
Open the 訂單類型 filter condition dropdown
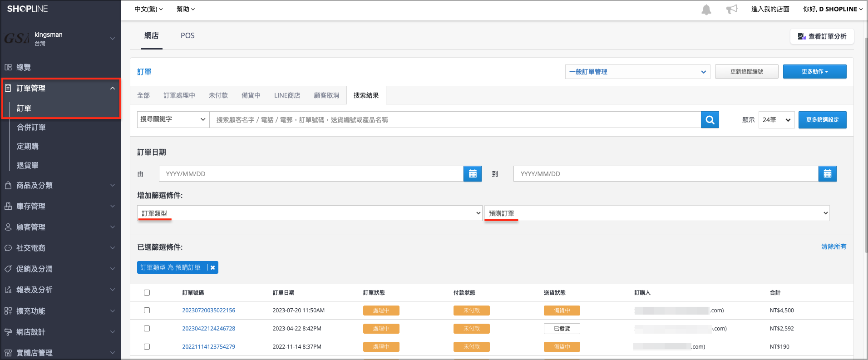[x=310, y=213]
